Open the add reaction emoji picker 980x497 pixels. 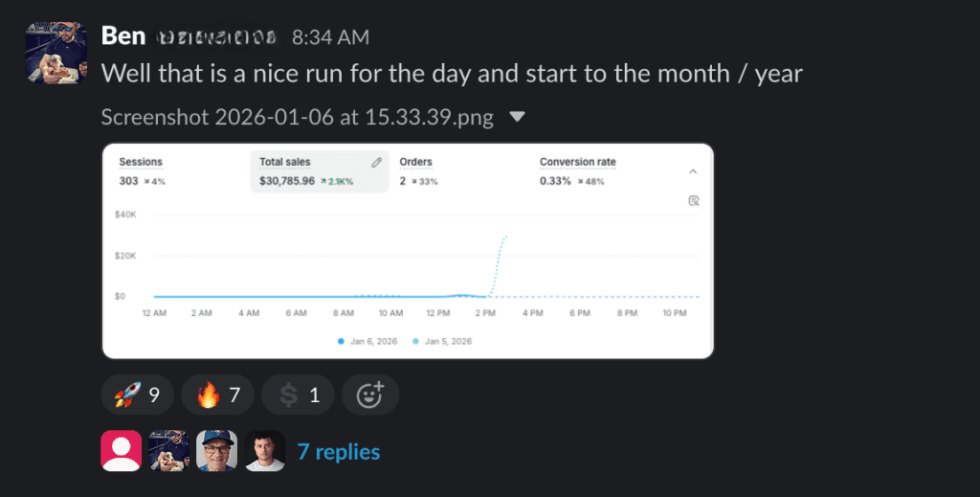pyautogui.click(x=370, y=395)
